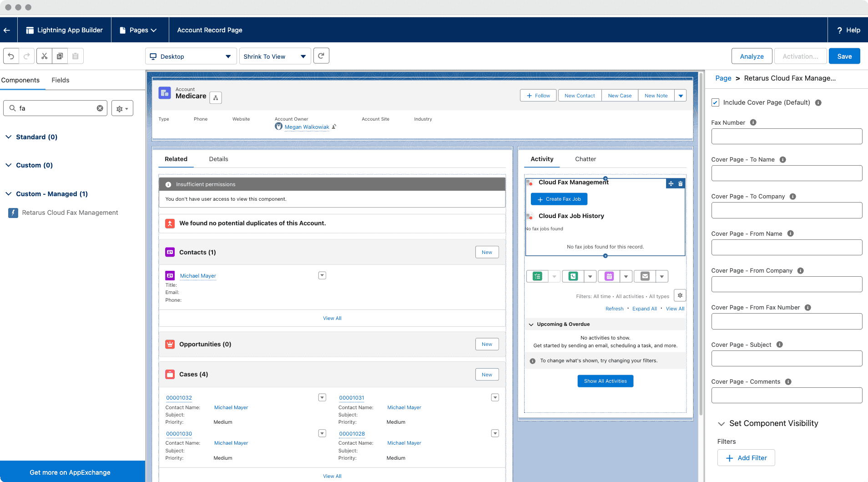Cut the selected component with scissors icon

(44, 56)
